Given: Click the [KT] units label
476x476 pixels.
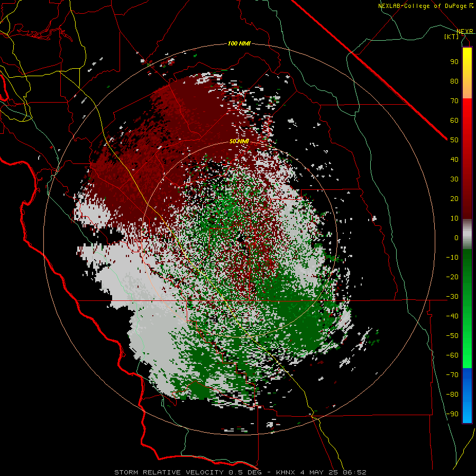Looking at the screenshot, I should (x=452, y=36).
